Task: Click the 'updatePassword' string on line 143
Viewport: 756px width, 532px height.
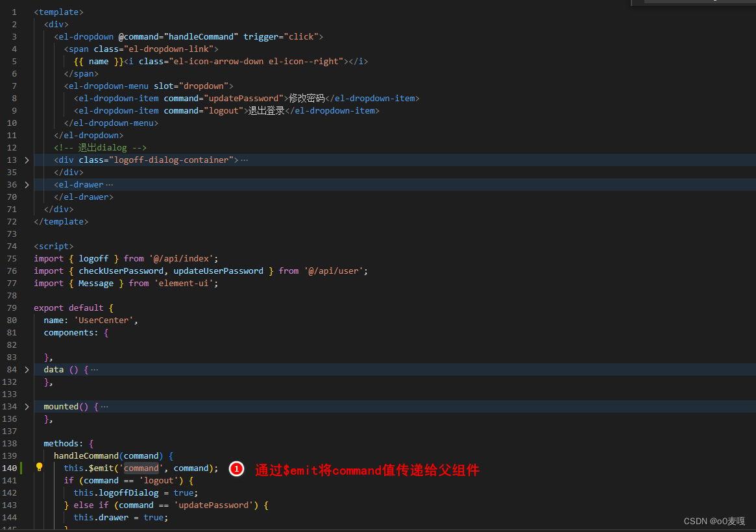Action: (x=213, y=505)
